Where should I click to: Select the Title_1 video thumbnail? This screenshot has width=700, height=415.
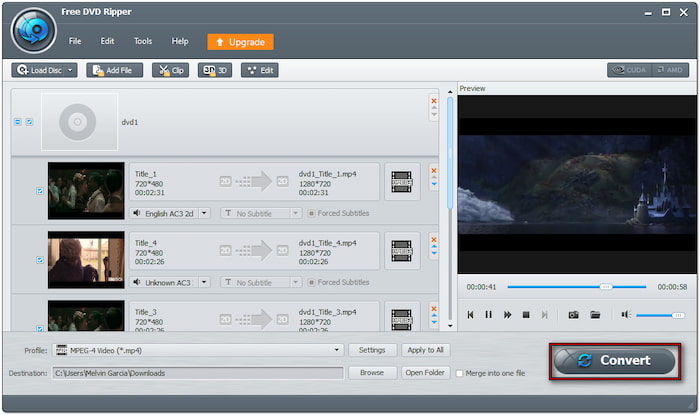(x=86, y=191)
